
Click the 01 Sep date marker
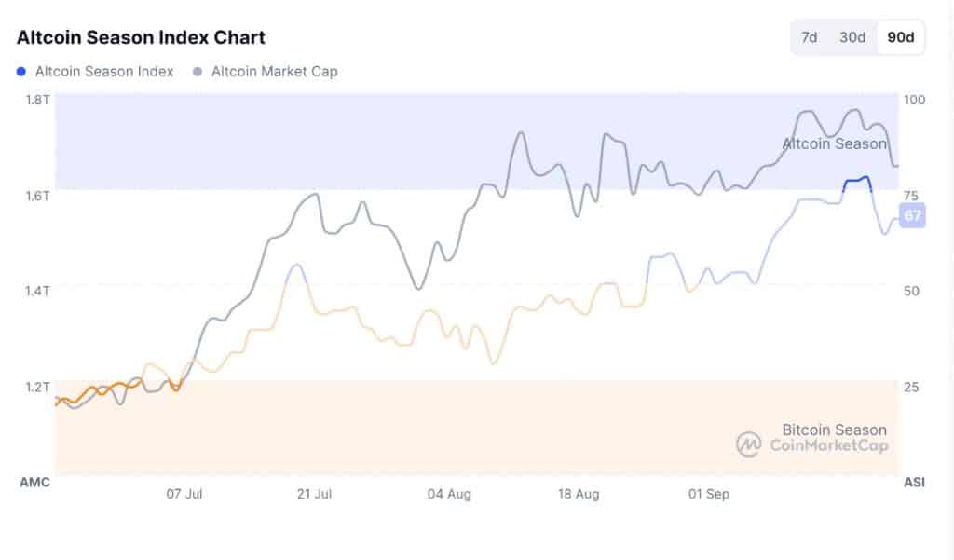click(x=708, y=494)
